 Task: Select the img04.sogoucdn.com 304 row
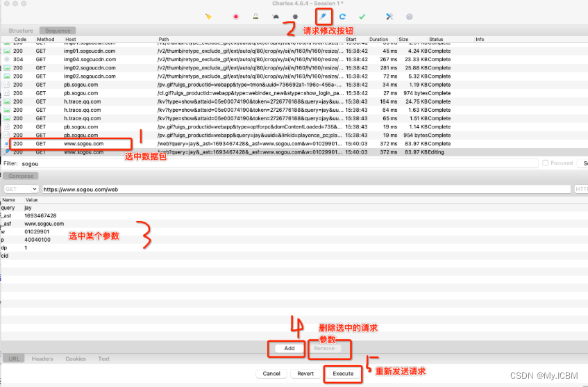294,59
